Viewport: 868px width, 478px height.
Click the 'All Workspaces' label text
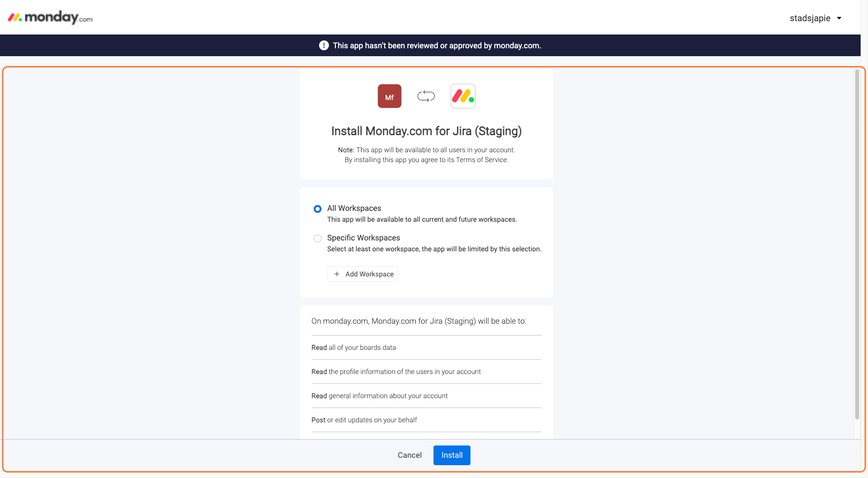[354, 208]
